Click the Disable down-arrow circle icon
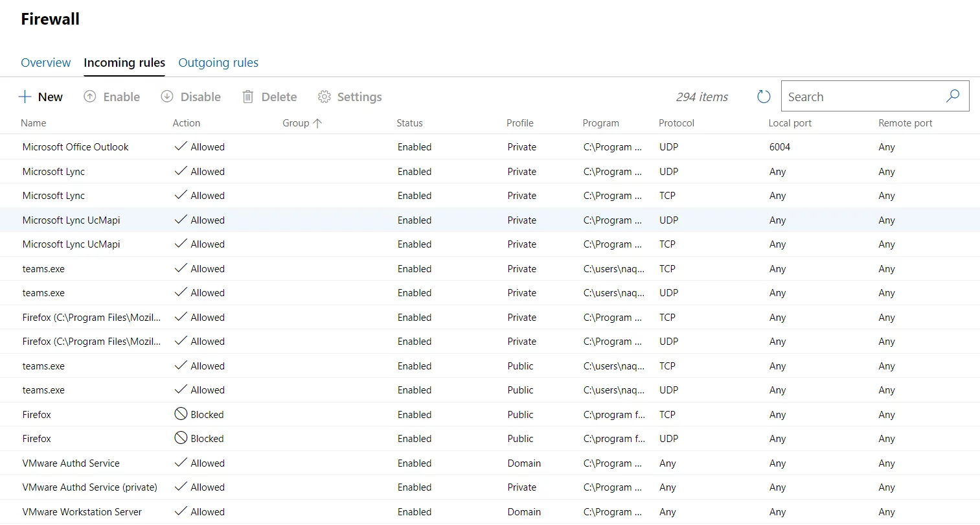 (167, 97)
